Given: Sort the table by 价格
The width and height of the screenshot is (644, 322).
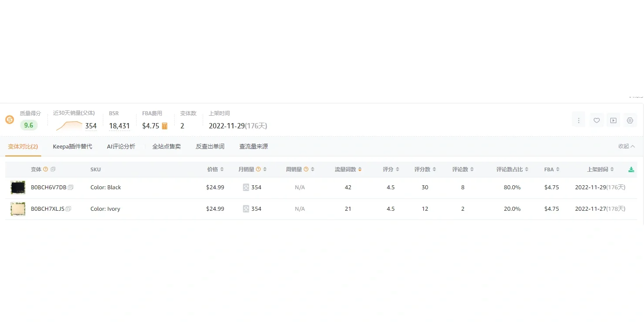Looking at the screenshot, I should point(222,170).
